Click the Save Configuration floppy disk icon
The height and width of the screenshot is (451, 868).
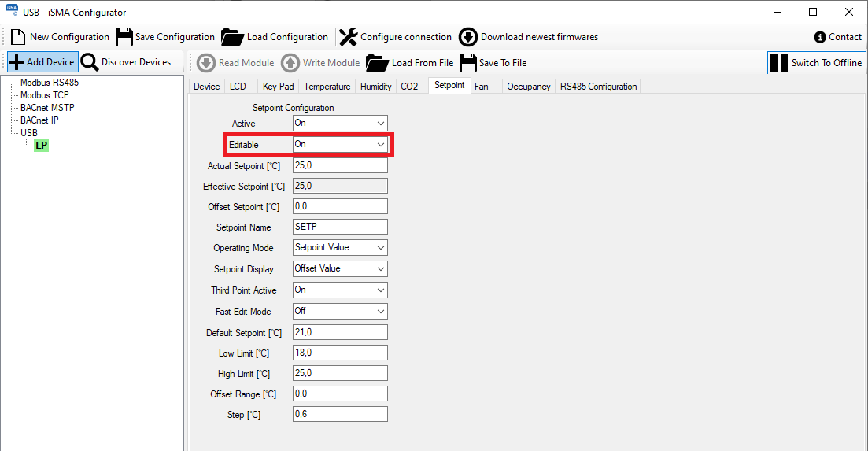pyautogui.click(x=124, y=37)
